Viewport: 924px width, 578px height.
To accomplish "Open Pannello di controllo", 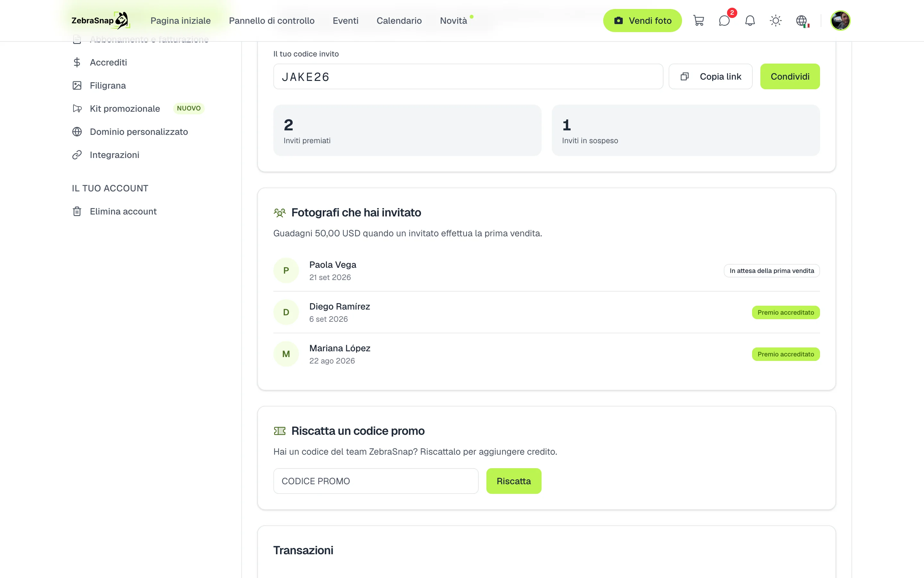I will pyautogui.click(x=271, y=21).
